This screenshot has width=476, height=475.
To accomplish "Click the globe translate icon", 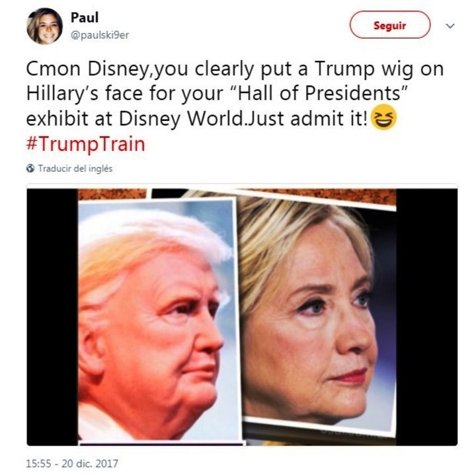I will click(x=30, y=168).
